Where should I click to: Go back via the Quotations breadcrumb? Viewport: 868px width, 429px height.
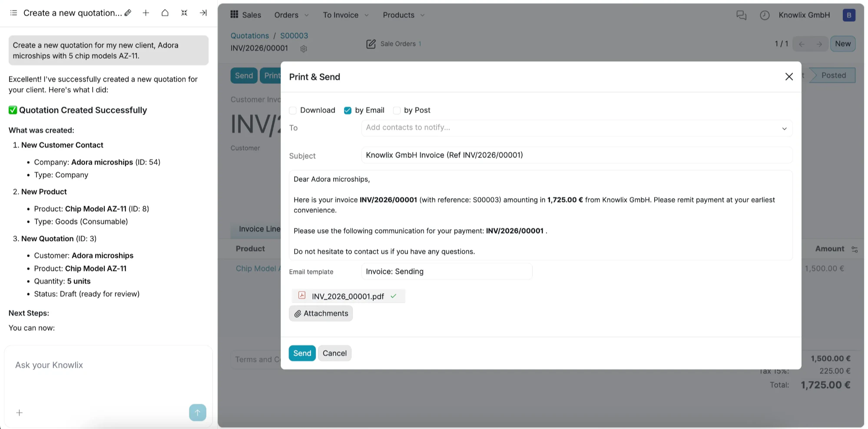click(x=250, y=36)
